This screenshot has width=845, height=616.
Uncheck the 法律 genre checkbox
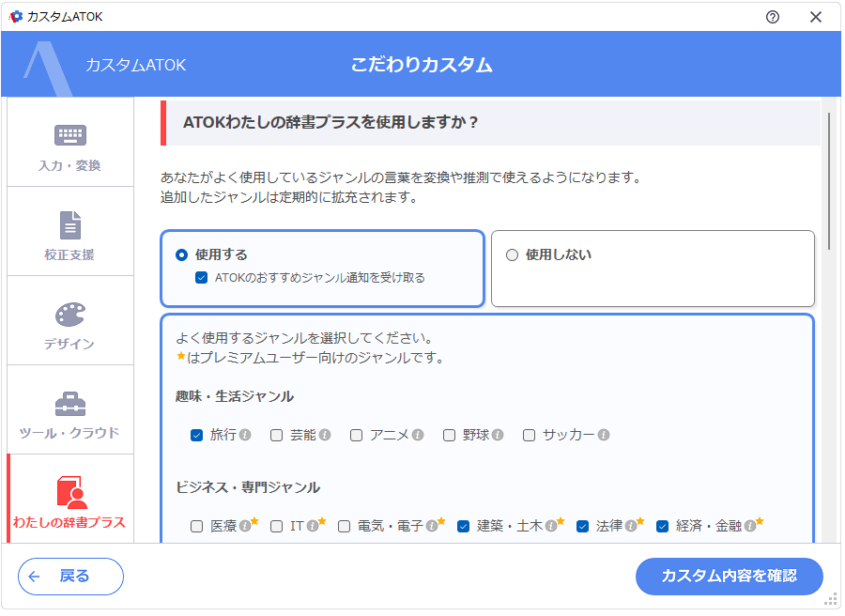[582, 526]
